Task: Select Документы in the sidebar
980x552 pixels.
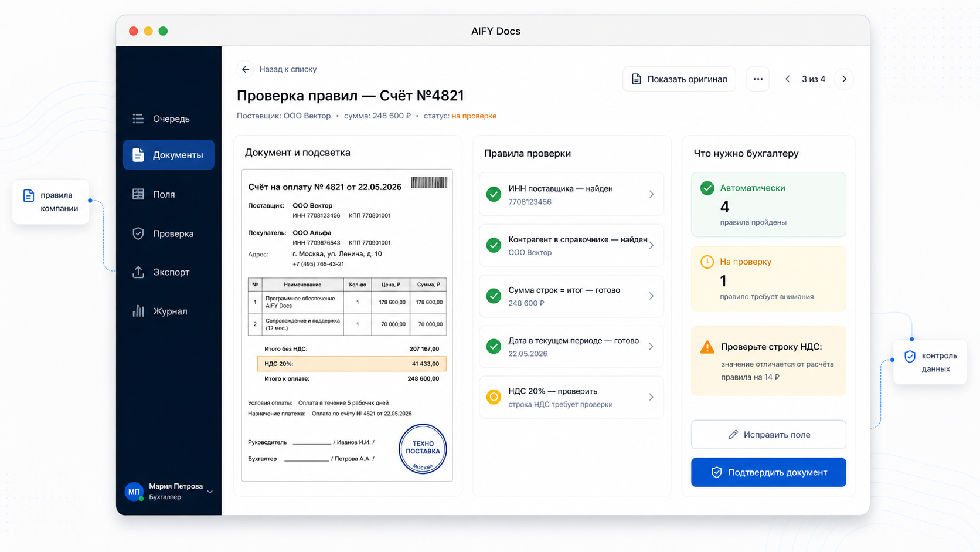Action: [169, 155]
